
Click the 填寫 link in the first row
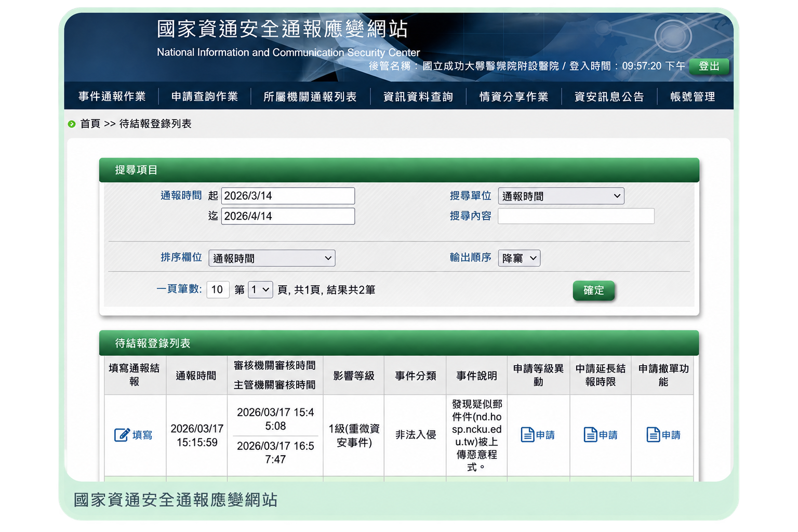(142, 435)
